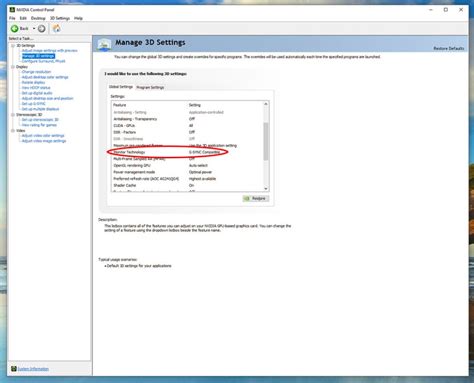Click the Restore button below settings list
This screenshot has width=474, height=383.
coord(256,198)
